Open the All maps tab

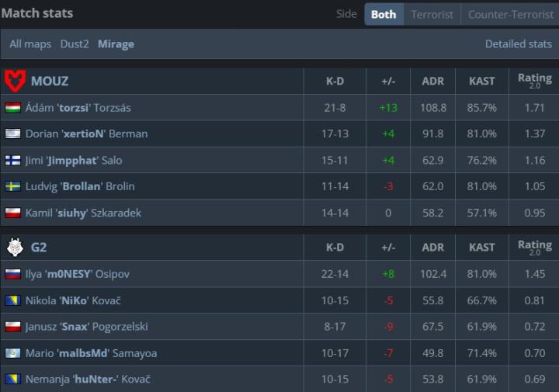pos(30,44)
